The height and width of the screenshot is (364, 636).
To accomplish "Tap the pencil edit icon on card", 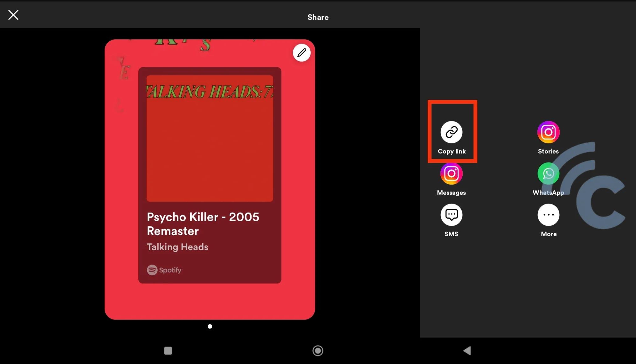I will [x=301, y=53].
